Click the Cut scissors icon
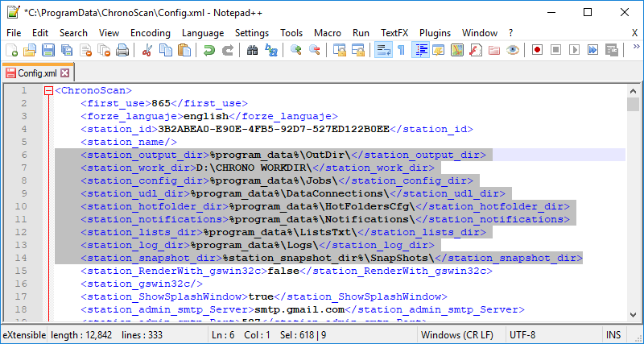This screenshot has width=644, height=344. point(147,50)
